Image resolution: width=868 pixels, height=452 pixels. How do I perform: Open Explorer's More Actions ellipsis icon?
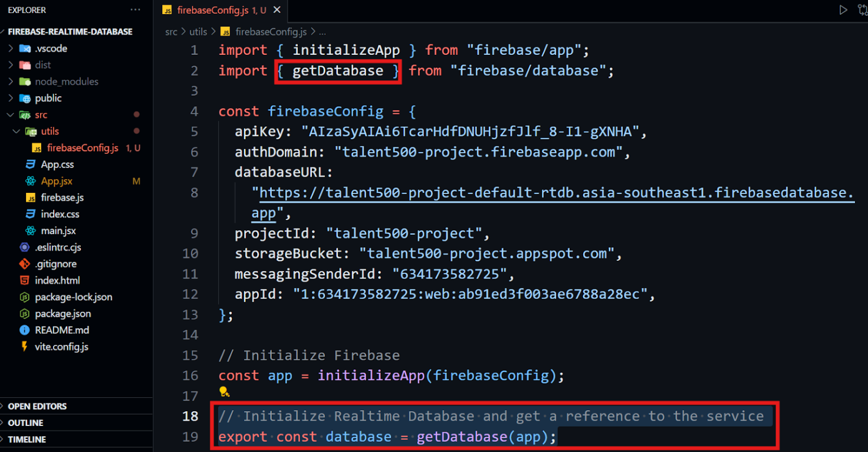[x=135, y=10]
